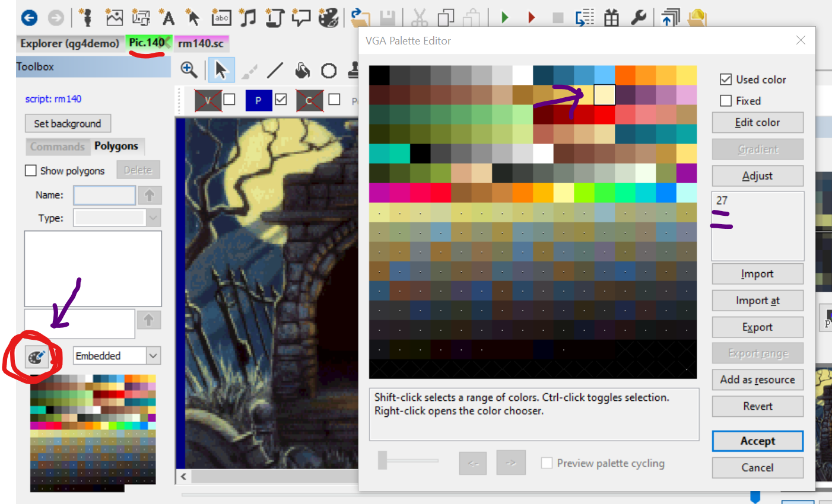The image size is (832, 504).
Task: Open palette editor via painter's palette button
Action: click(x=36, y=357)
